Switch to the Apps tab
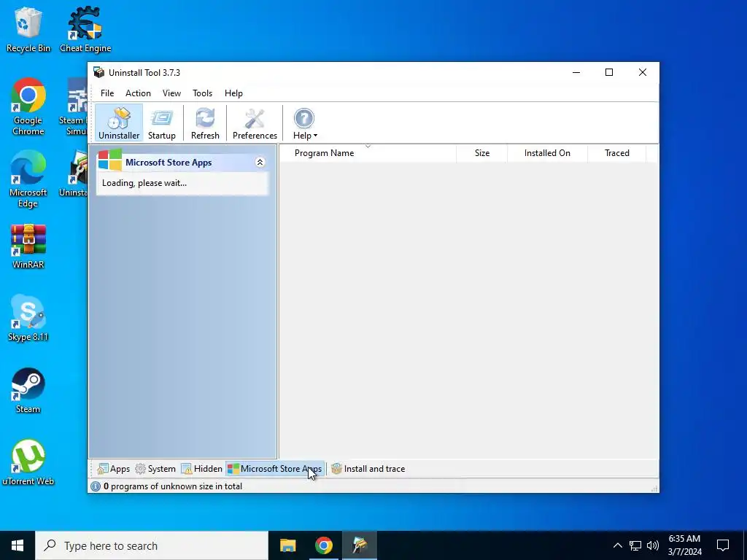The width and height of the screenshot is (747, 560). click(x=113, y=469)
